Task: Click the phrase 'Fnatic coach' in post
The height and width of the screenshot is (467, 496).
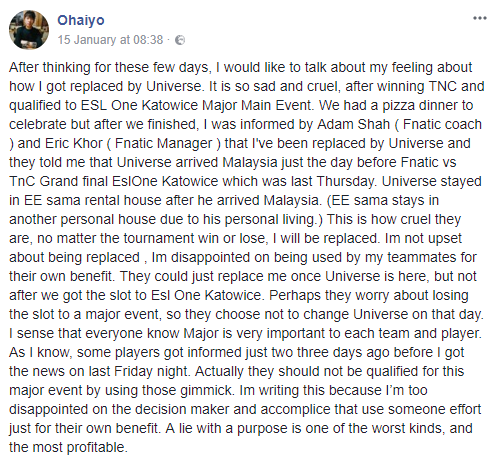Action: pyautogui.click(x=442, y=124)
